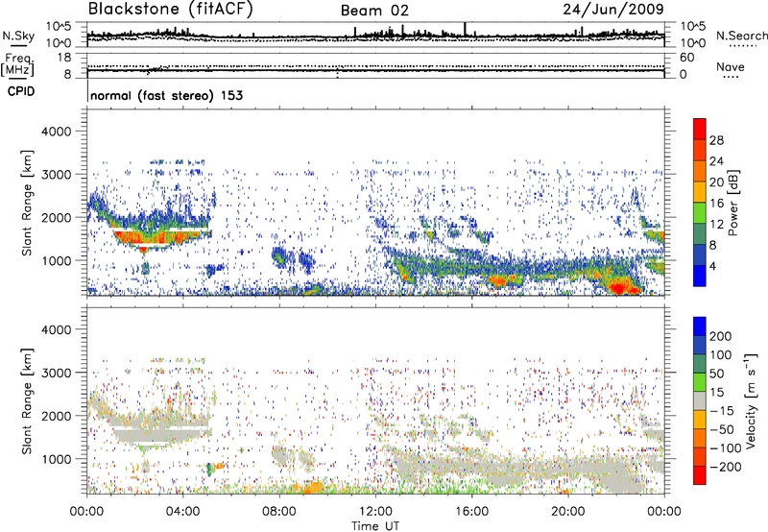
Task: Click the 28 label on the Power scale
Action: 716,140
